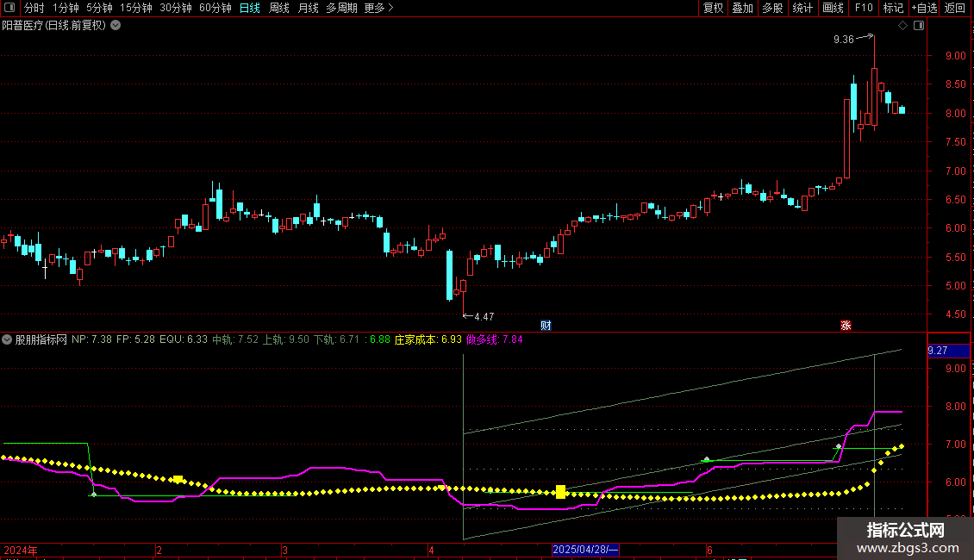The height and width of the screenshot is (560, 974).
Task: Click the large yellow square marker in indicator
Action: pos(560,492)
